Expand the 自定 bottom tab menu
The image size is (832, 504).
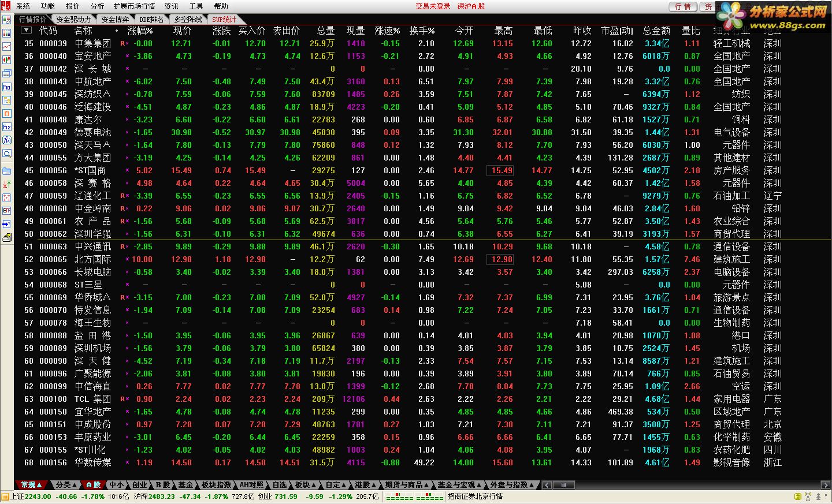click(x=336, y=485)
